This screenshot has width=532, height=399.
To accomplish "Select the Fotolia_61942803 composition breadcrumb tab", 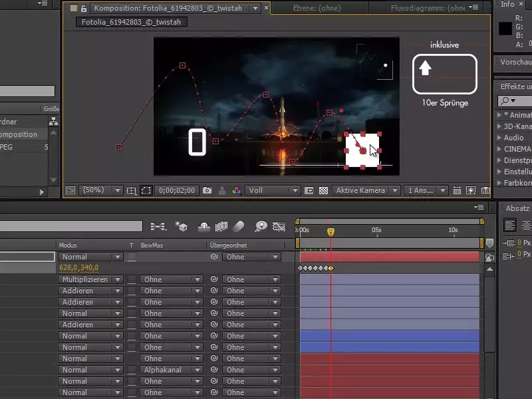I will click(x=132, y=22).
